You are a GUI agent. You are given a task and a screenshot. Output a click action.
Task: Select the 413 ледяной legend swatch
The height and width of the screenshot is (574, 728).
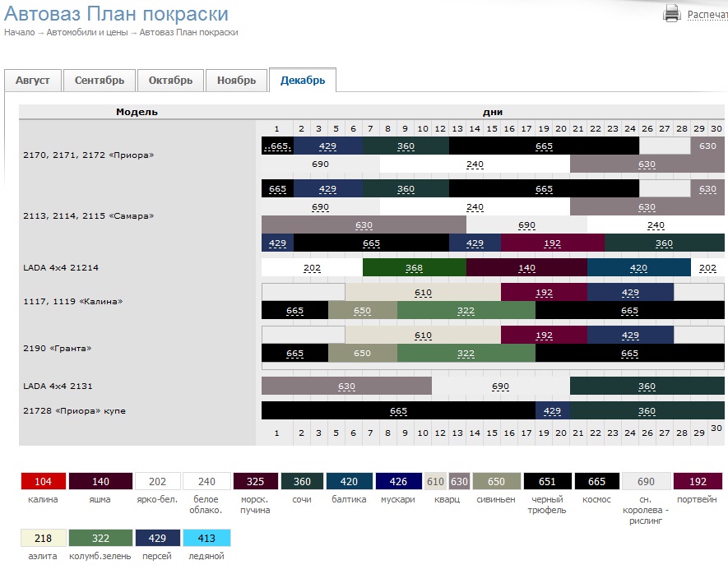tap(206, 538)
